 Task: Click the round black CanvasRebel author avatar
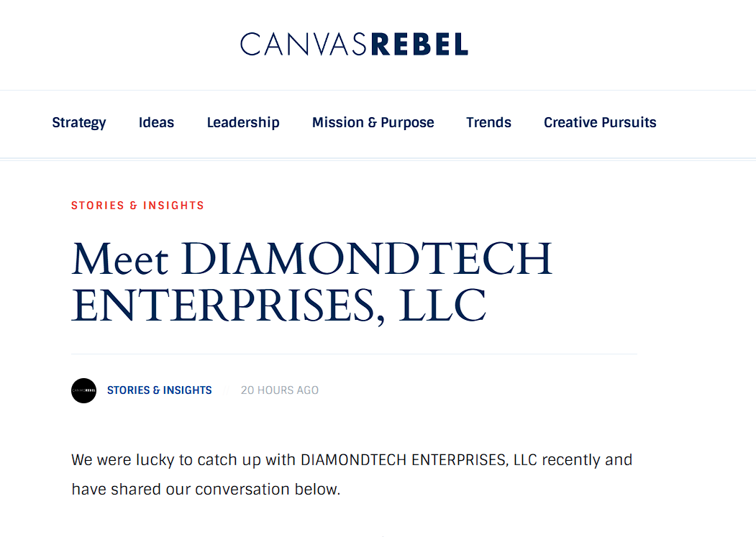84,390
